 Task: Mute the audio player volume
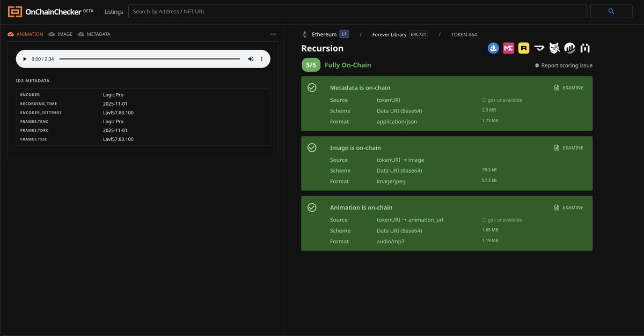(251, 59)
